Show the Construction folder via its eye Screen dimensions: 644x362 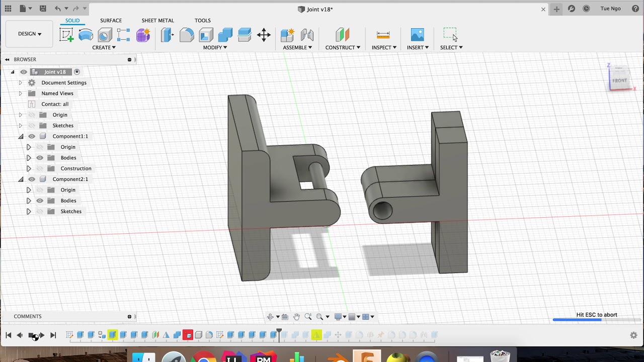[x=40, y=168]
